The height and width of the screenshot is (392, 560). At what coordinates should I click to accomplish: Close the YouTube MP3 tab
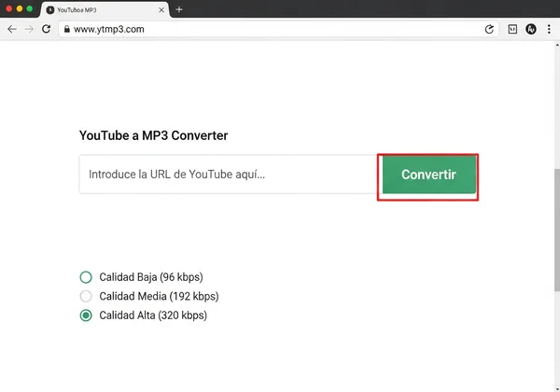click(x=161, y=10)
